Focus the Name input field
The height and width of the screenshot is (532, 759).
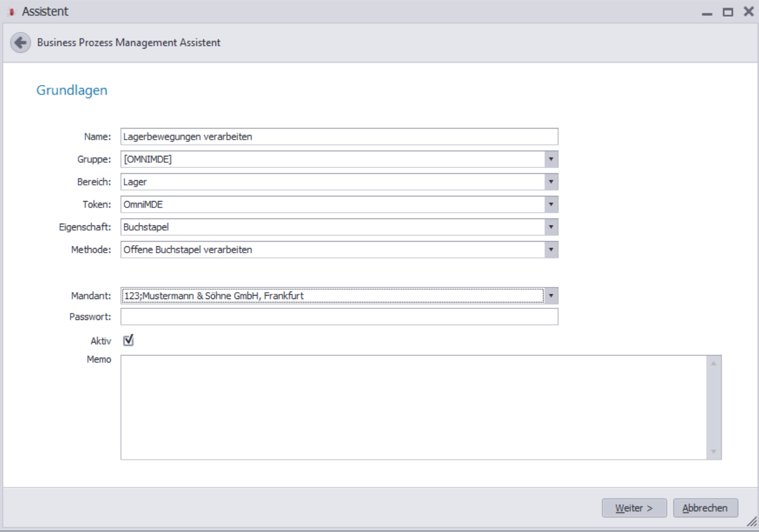pos(340,137)
